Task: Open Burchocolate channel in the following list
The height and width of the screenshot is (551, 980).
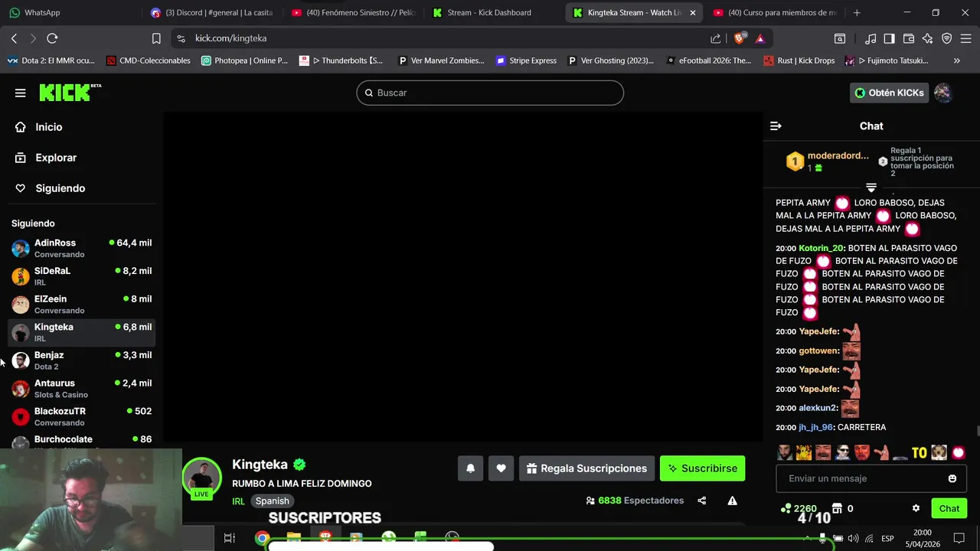Action: [x=82, y=441]
